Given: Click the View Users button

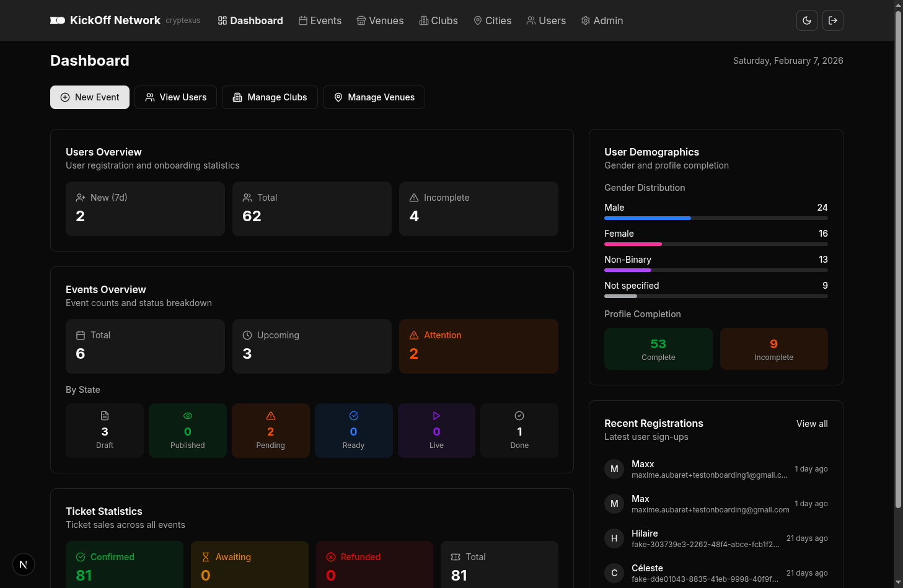Looking at the screenshot, I should click(x=175, y=97).
